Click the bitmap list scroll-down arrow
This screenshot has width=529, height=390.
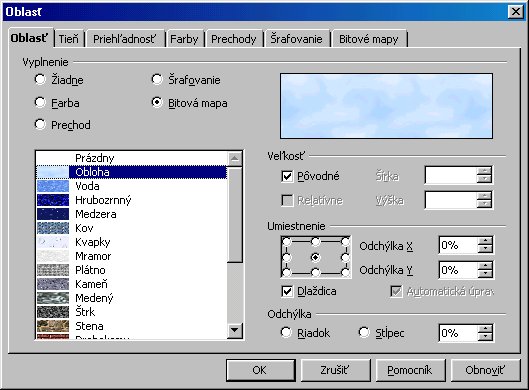tap(235, 331)
